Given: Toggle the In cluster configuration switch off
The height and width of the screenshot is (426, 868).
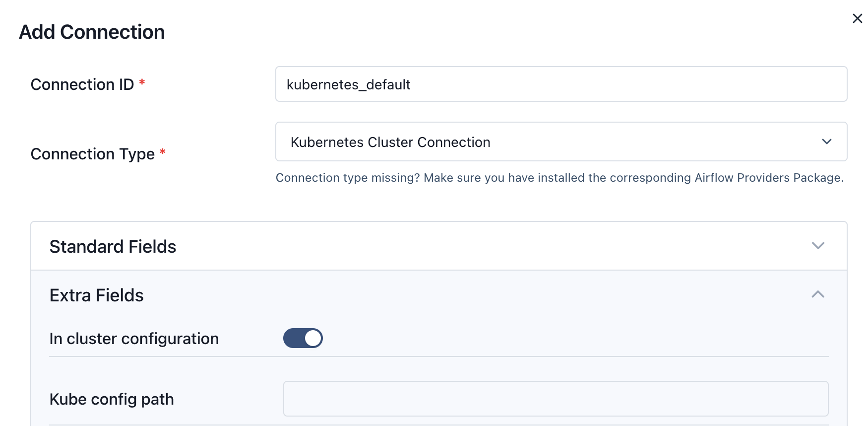Looking at the screenshot, I should tap(303, 338).
